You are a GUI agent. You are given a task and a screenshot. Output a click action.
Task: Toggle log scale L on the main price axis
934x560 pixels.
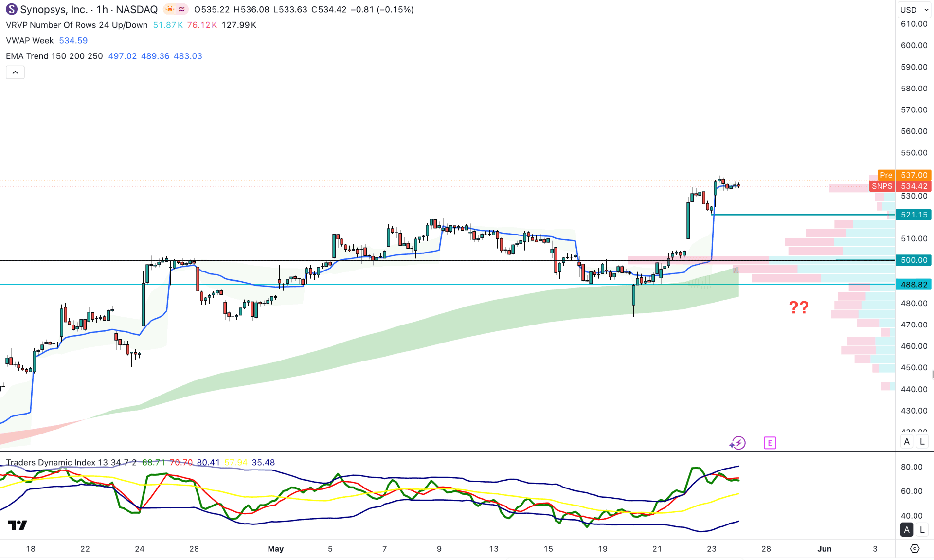[x=922, y=442]
